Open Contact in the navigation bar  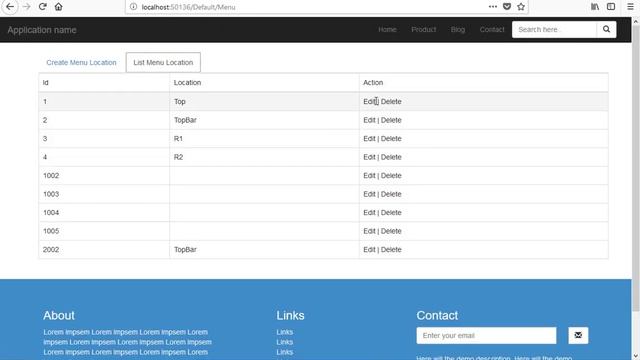coord(492,29)
